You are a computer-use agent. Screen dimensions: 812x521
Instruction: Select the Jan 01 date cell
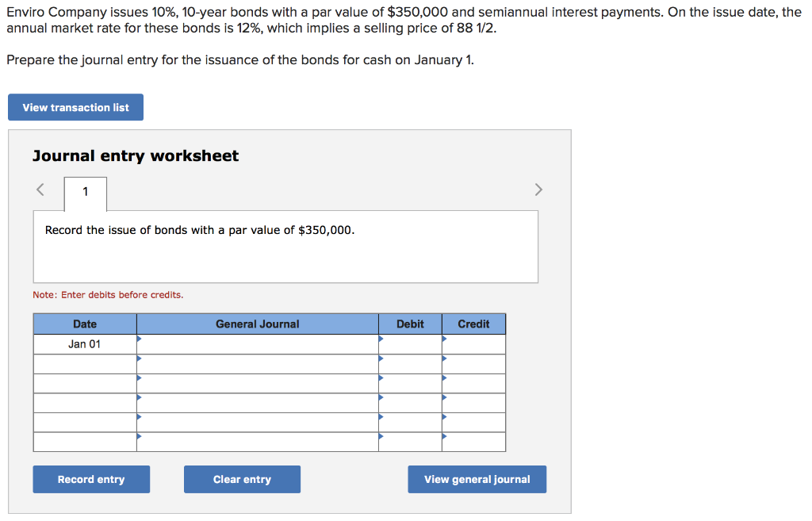pos(85,344)
